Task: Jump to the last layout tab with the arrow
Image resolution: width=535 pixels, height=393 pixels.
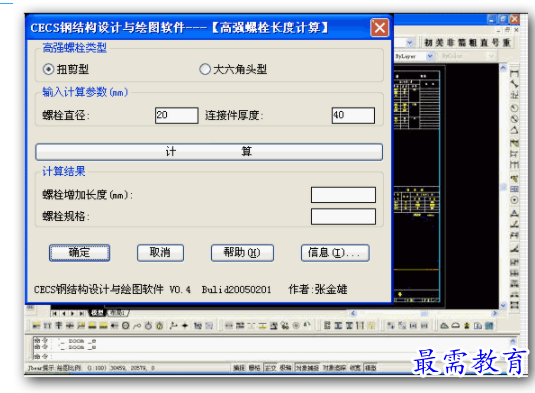Action: click(82, 313)
